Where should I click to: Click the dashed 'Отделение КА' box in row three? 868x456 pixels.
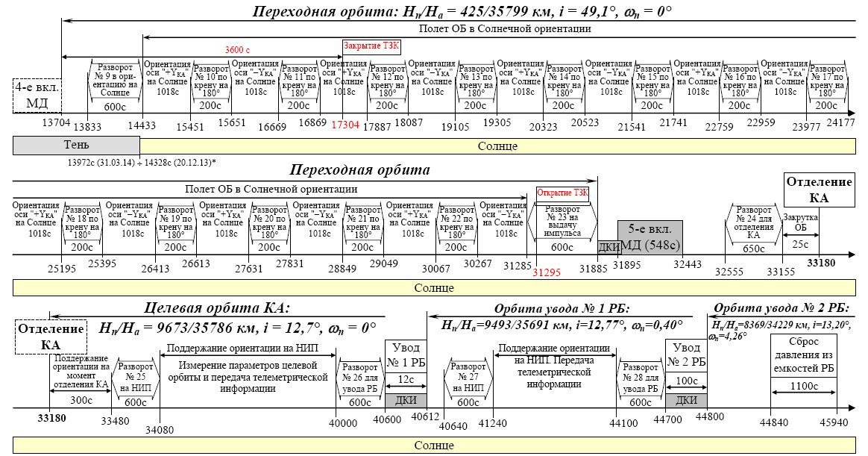pyautogui.click(x=51, y=337)
